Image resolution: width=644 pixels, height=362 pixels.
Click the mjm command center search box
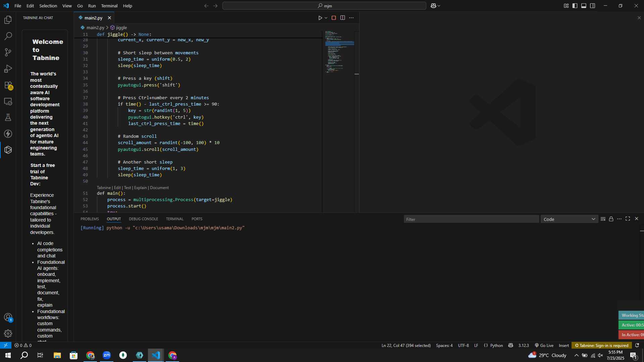[x=324, y=6]
